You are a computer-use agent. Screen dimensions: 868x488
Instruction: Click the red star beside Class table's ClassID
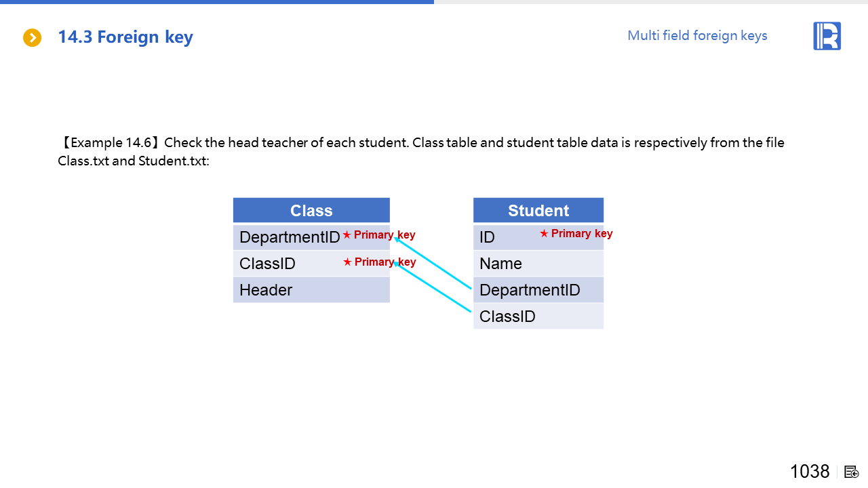click(x=347, y=262)
